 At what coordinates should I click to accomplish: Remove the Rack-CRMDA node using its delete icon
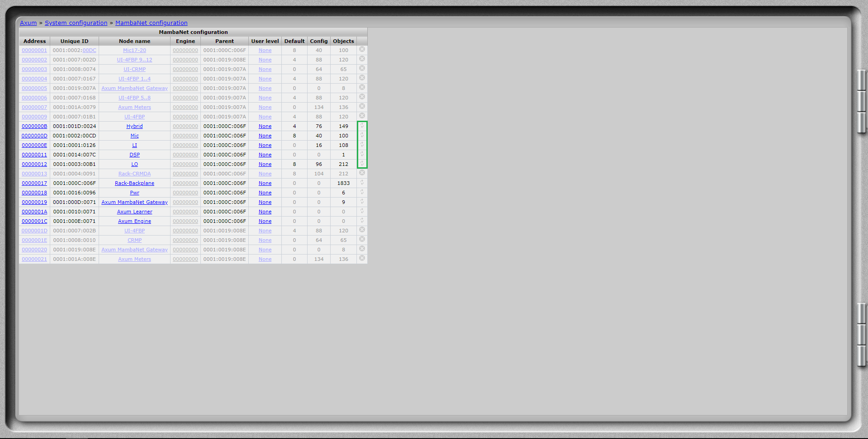pyautogui.click(x=362, y=173)
